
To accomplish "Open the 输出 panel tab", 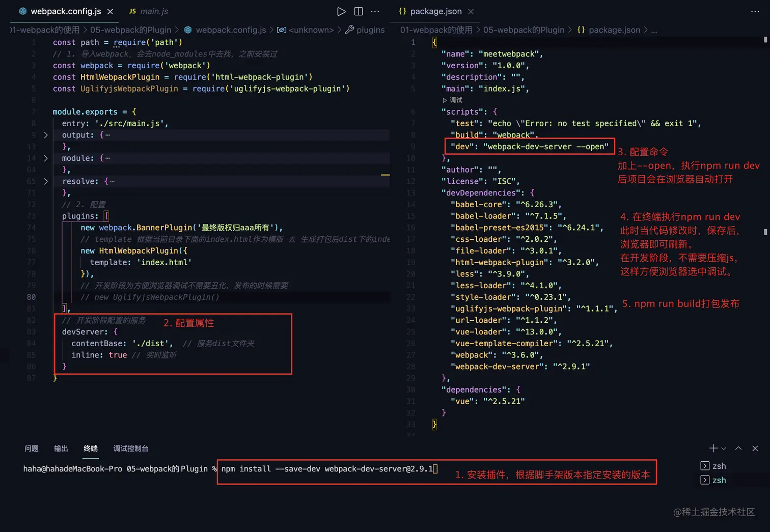I will coord(61,449).
